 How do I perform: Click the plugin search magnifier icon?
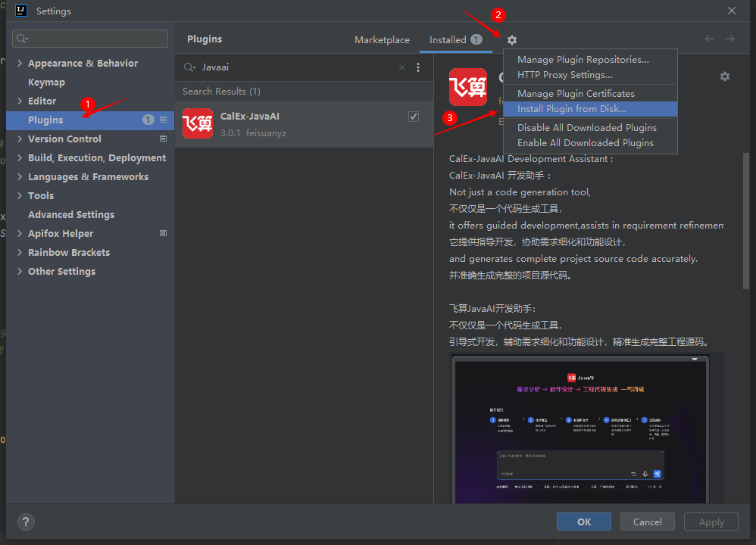[189, 67]
